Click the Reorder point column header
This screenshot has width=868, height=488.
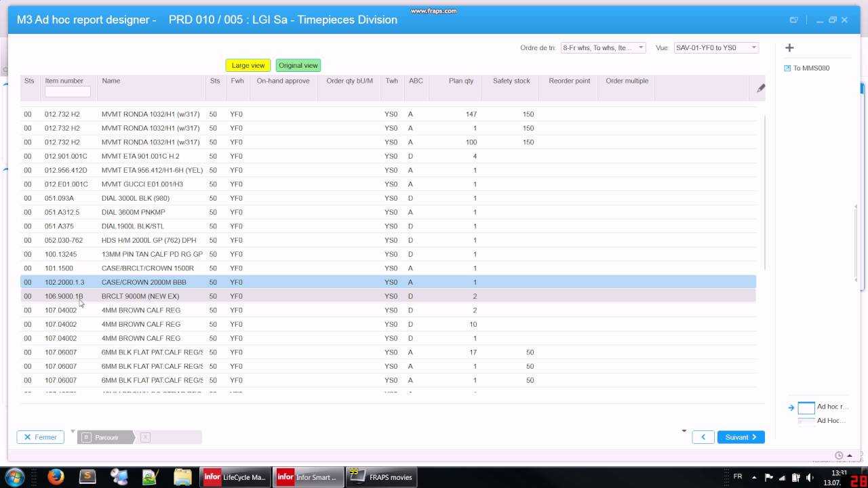pos(570,81)
